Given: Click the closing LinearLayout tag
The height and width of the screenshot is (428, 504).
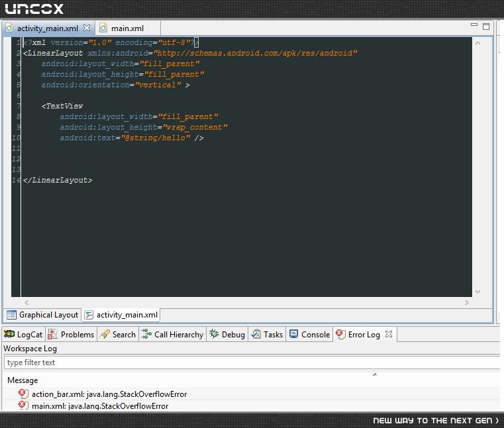Looking at the screenshot, I should (58, 180).
